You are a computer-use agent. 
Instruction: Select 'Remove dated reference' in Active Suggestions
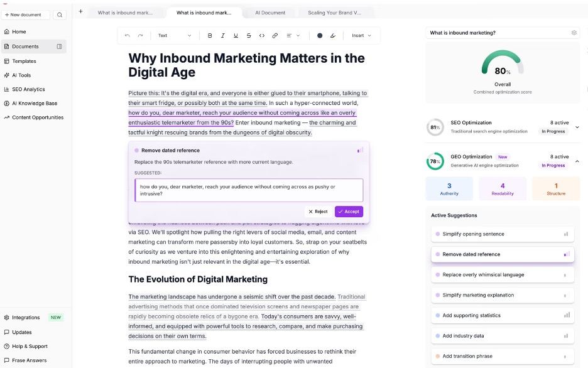coord(503,254)
